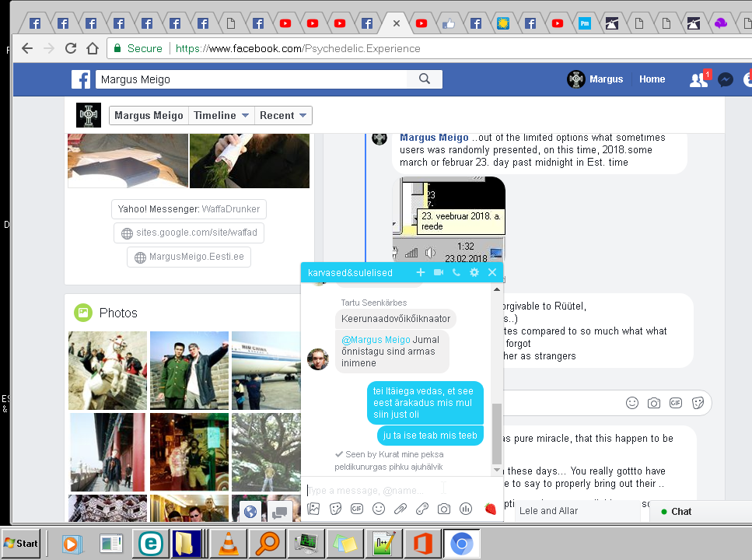Click the Facebook search magnifier button
Screen dimensions: 752x560
425,79
